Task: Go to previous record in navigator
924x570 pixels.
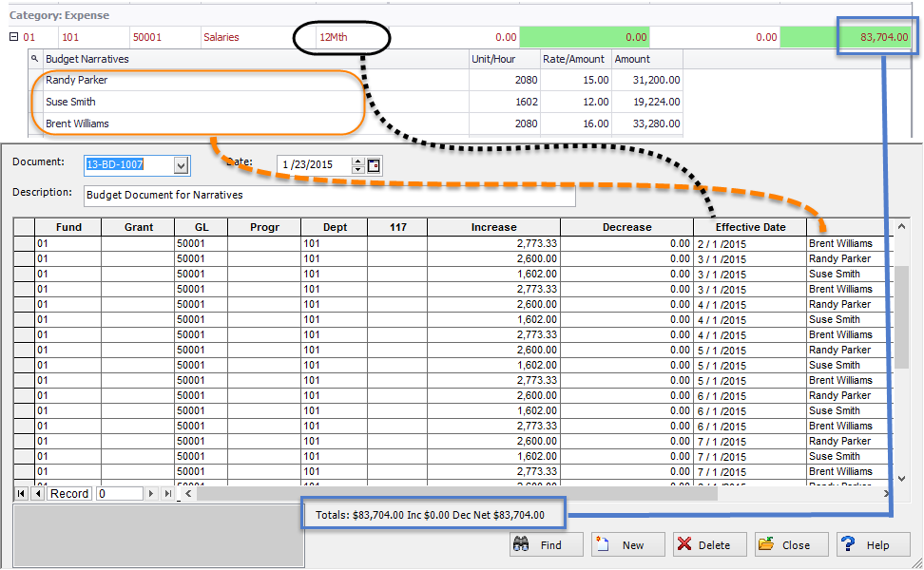Action: 38,494
